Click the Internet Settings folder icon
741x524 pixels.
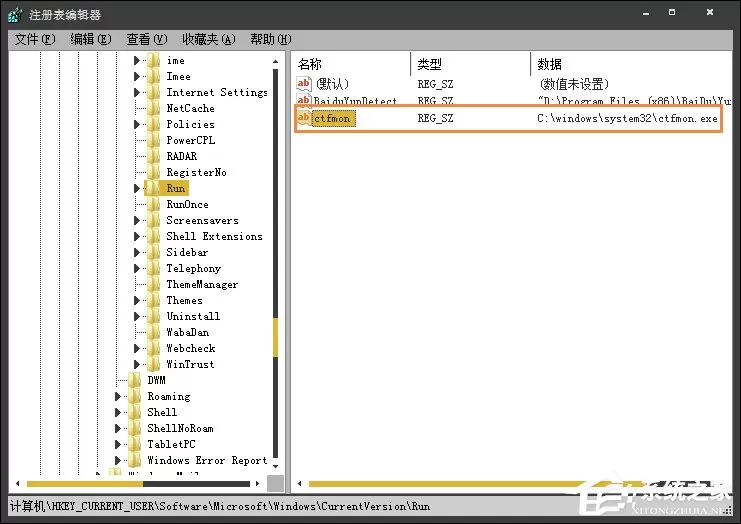[x=154, y=92]
